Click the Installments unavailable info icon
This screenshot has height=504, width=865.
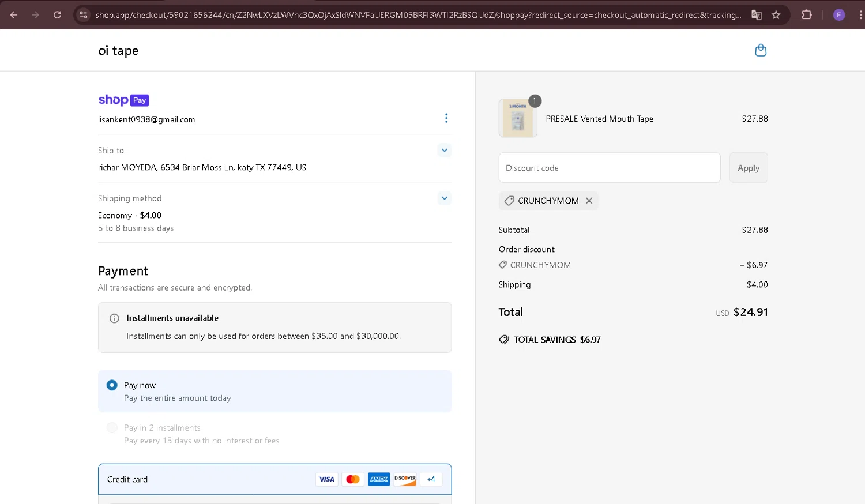click(114, 318)
